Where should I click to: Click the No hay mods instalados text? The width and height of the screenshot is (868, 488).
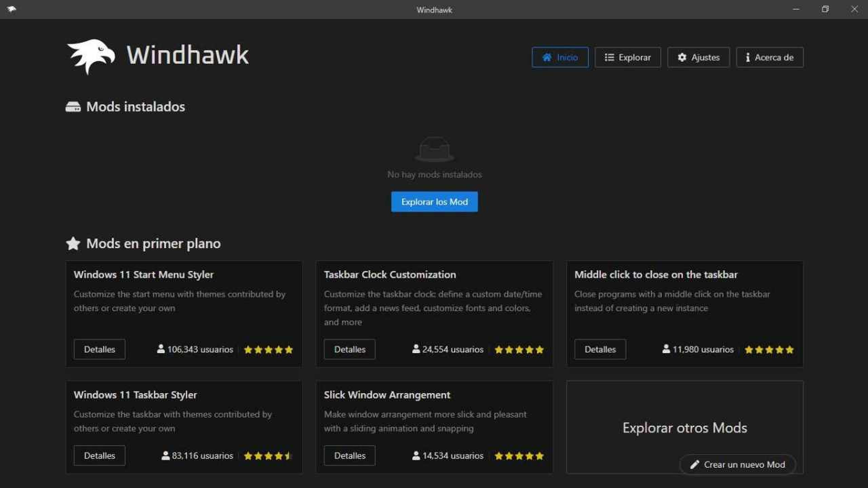point(434,174)
